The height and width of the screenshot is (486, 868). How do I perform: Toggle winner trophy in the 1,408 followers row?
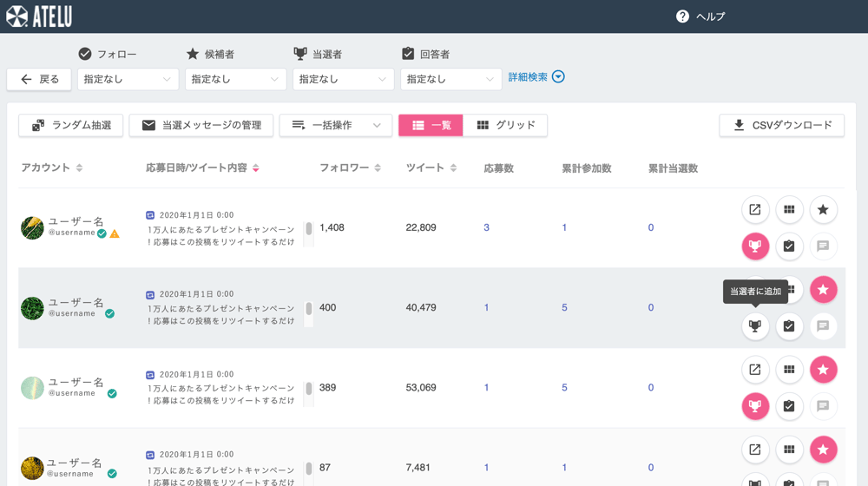point(755,246)
